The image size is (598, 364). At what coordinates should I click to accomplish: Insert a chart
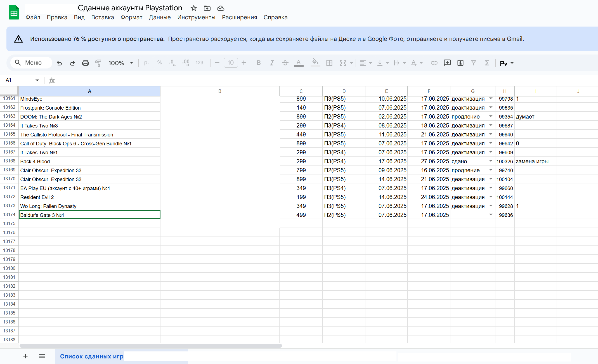(460, 63)
